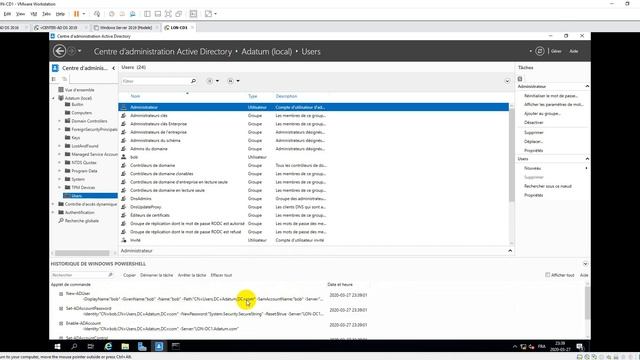Image resolution: width=640 pixels, height=360 pixels.
Task: Click Réinitialiser le mot de passe task
Action: point(551,96)
